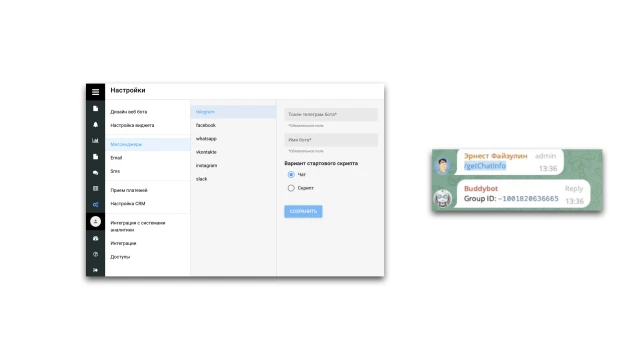
Task: Click the Вариант стартового скрипта label
Action: (x=321, y=163)
